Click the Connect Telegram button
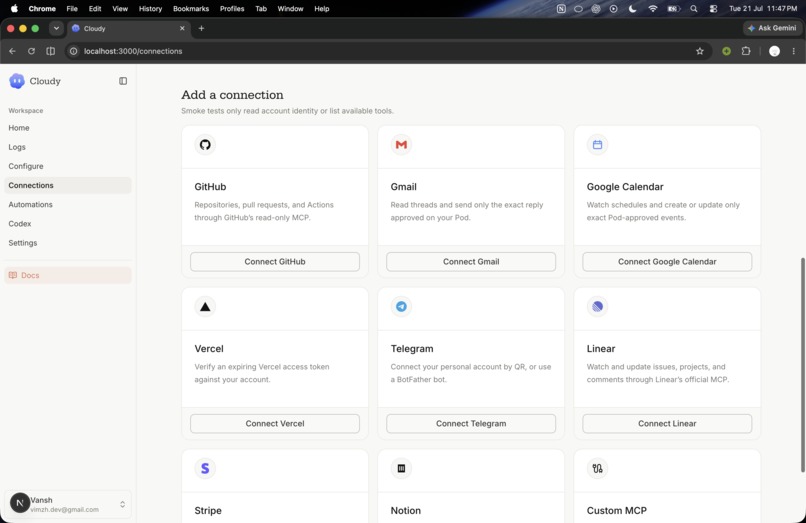 pos(471,423)
